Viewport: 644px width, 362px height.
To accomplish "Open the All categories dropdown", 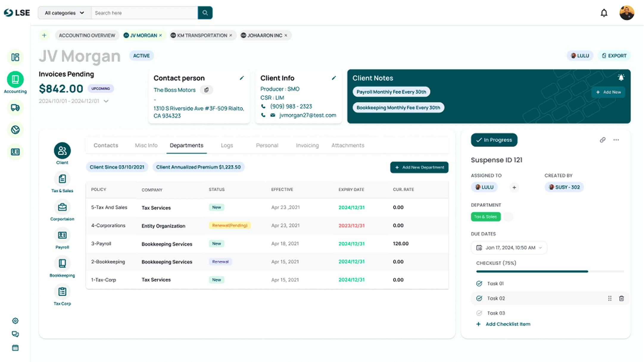I will click(64, 13).
